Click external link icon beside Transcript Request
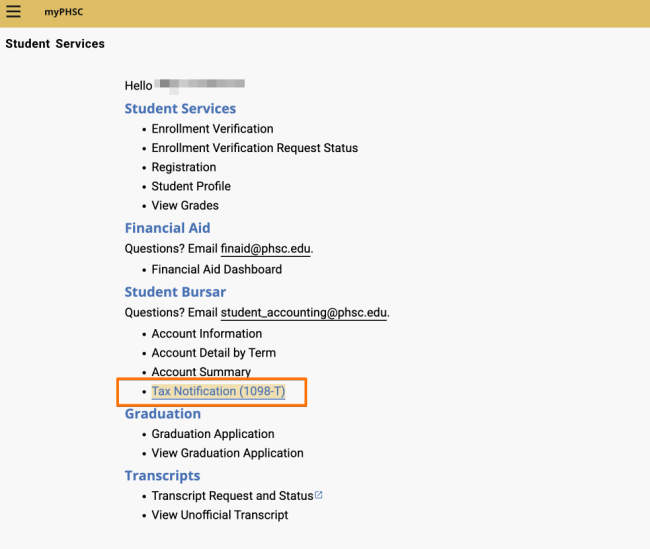 pos(318,495)
